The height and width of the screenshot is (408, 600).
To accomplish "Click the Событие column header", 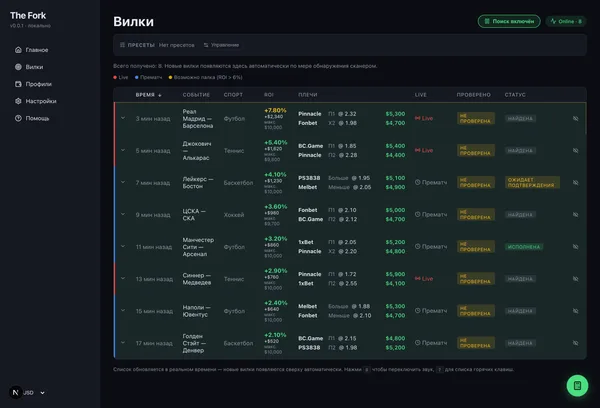I will tap(196, 95).
